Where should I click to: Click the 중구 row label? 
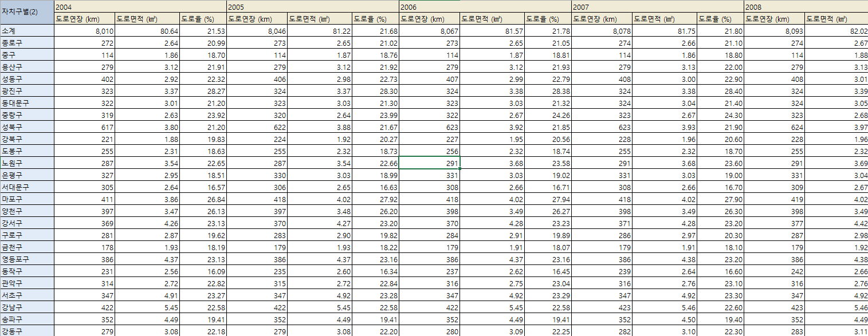point(27,55)
